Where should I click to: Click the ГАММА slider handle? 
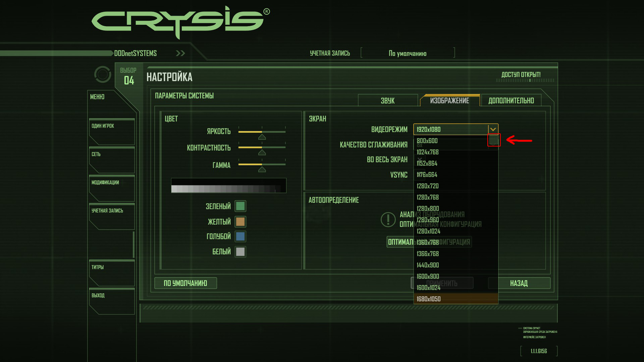262,169
